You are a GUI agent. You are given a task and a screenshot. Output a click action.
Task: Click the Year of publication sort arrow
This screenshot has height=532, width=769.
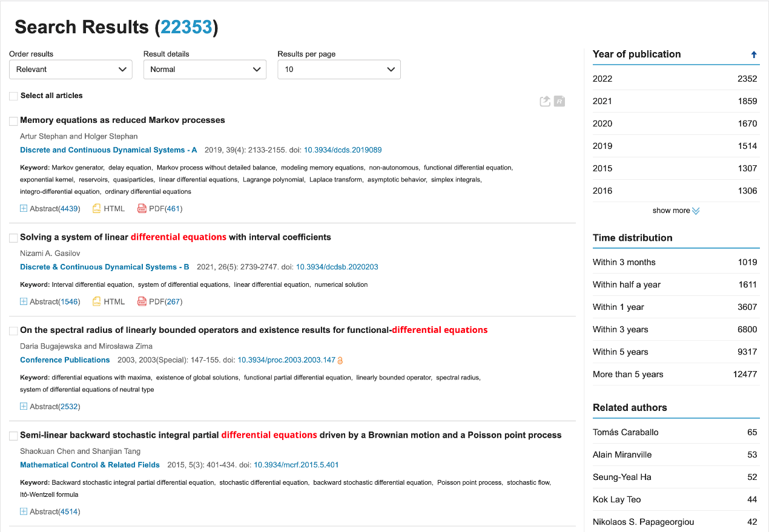754,54
